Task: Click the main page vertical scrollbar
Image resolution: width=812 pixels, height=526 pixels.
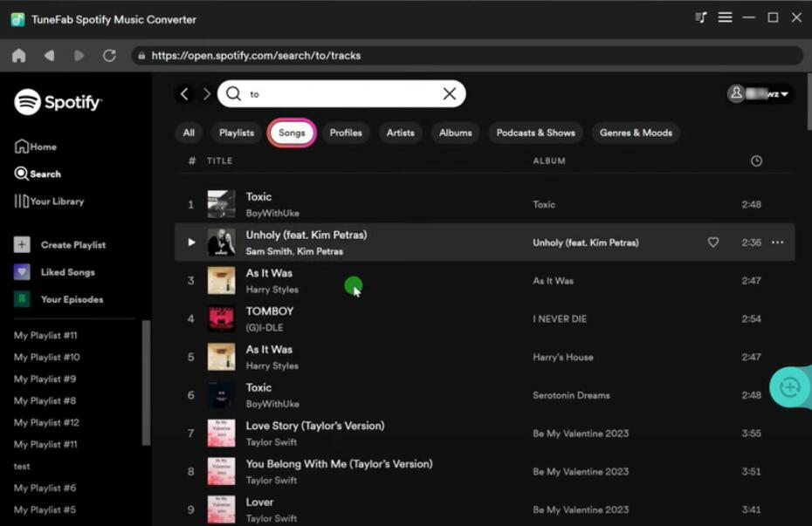Action: 809,102
